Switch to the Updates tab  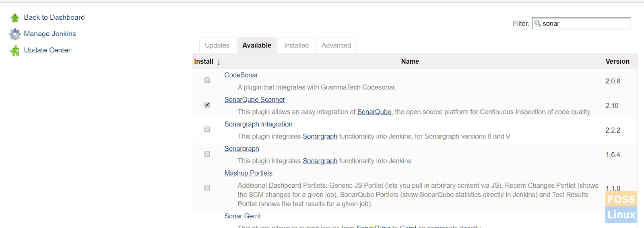[217, 45]
